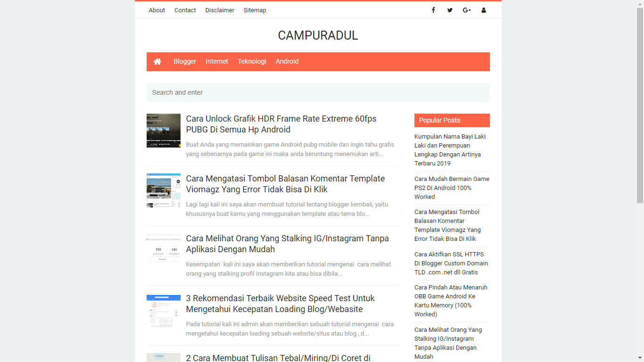Go to the home icon in navbar
The width and height of the screenshot is (644, 362).
click(157, 62)
